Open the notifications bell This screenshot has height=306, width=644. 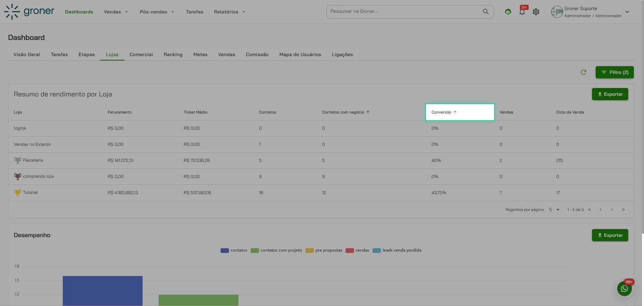[522, 12]
